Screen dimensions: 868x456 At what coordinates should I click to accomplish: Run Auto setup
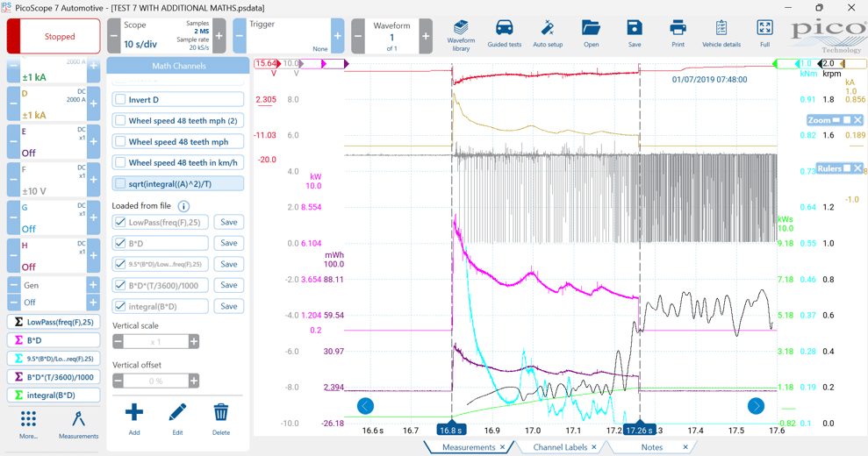pos(548,33)
